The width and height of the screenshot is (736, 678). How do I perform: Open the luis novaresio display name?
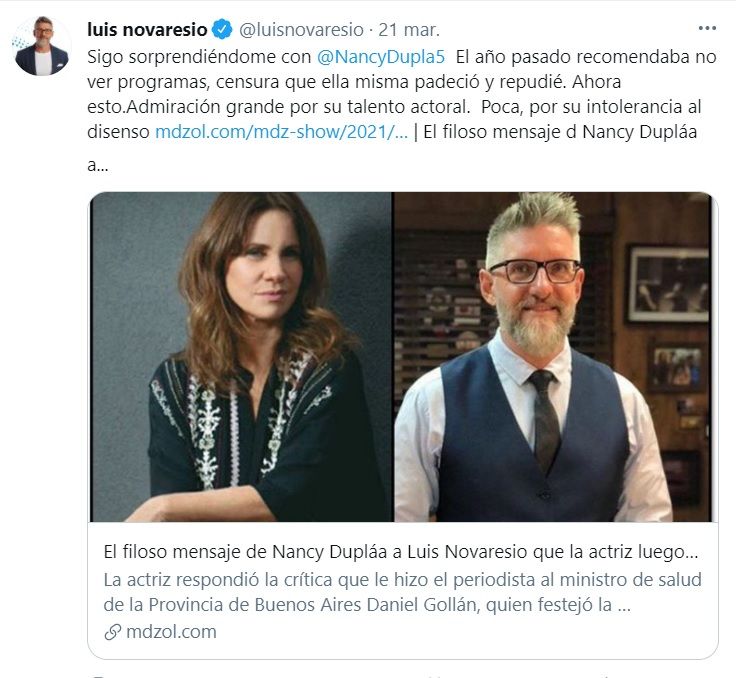(147, 30)
